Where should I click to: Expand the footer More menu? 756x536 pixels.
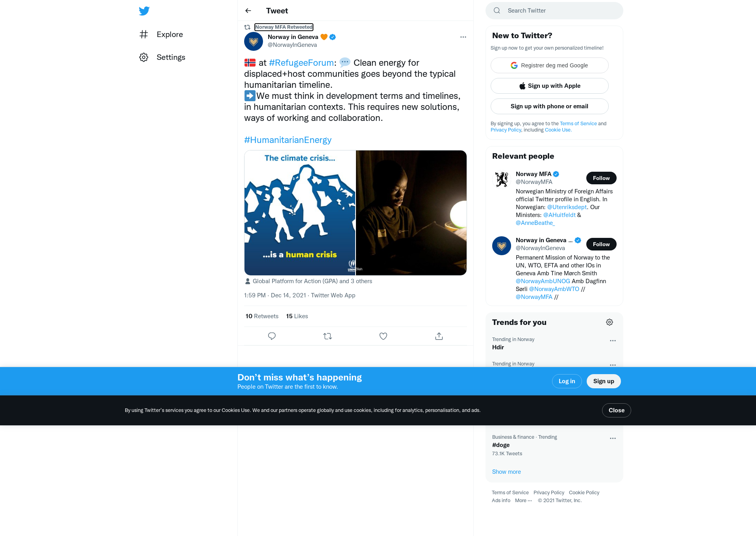pos(523,501)
